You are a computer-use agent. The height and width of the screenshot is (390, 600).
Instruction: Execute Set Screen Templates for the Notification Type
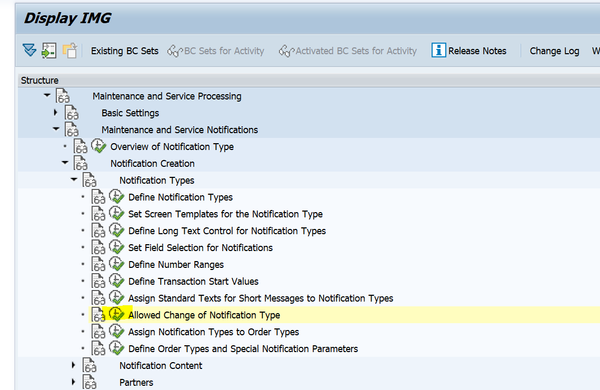coord(117,214)
